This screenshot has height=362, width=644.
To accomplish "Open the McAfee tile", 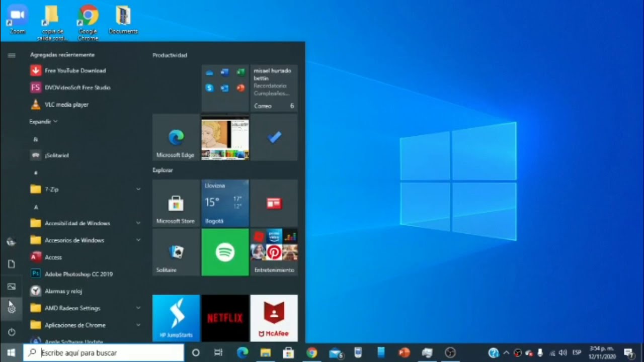I will click(x=274, y=318).
